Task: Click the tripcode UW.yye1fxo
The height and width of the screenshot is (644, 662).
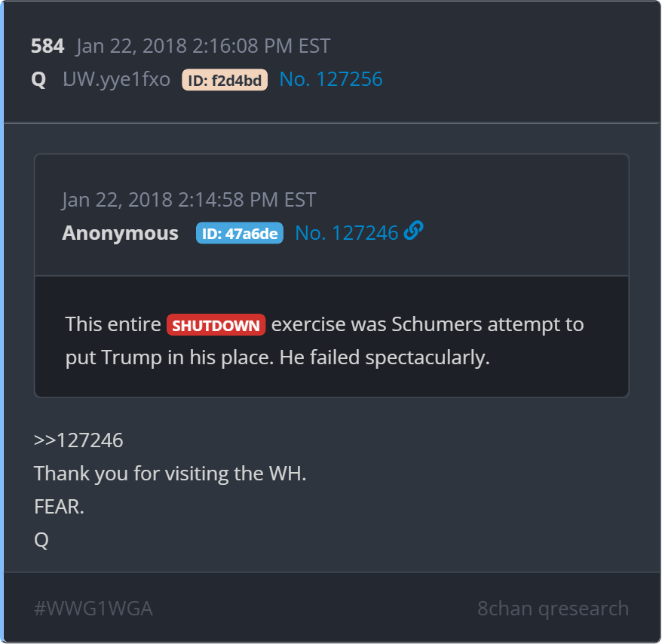Action: 117,79
